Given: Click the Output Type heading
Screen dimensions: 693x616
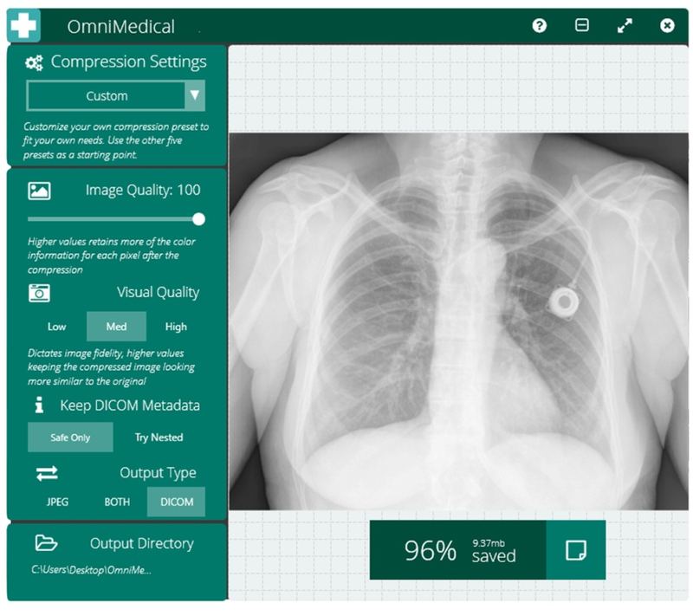Looking at the screenshot, I should click(x=158, y=473).
